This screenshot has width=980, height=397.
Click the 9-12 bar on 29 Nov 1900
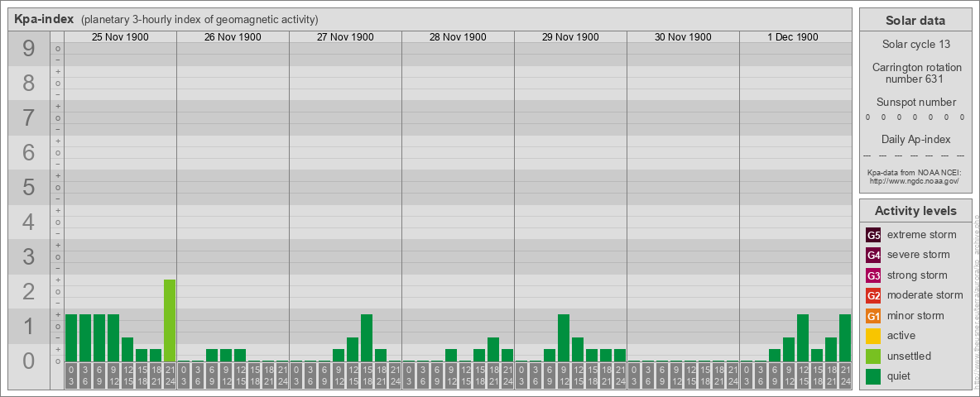[x=563, y=337]
